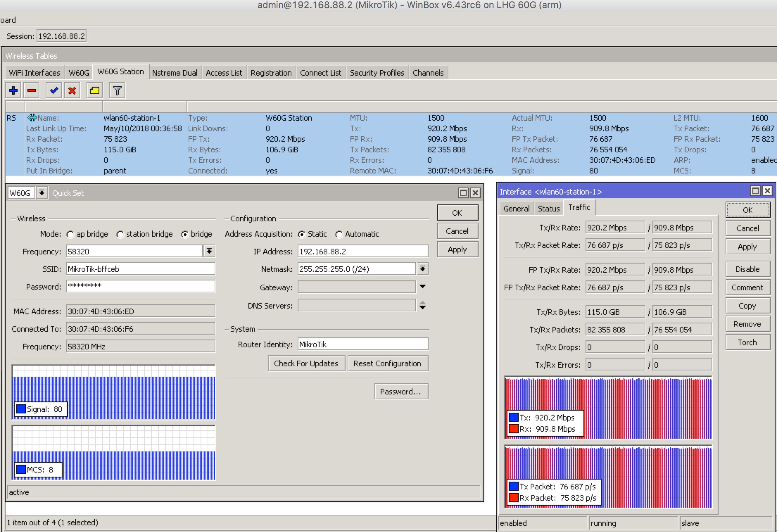Screen dimensions: 777x532
Task: Expand the Netmask dropdown
Action: pos(423,269)
